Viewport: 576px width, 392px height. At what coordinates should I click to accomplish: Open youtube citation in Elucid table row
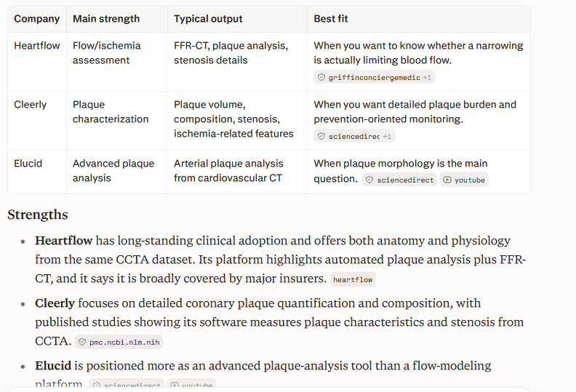pyautogui.click(x=464, y=180)
